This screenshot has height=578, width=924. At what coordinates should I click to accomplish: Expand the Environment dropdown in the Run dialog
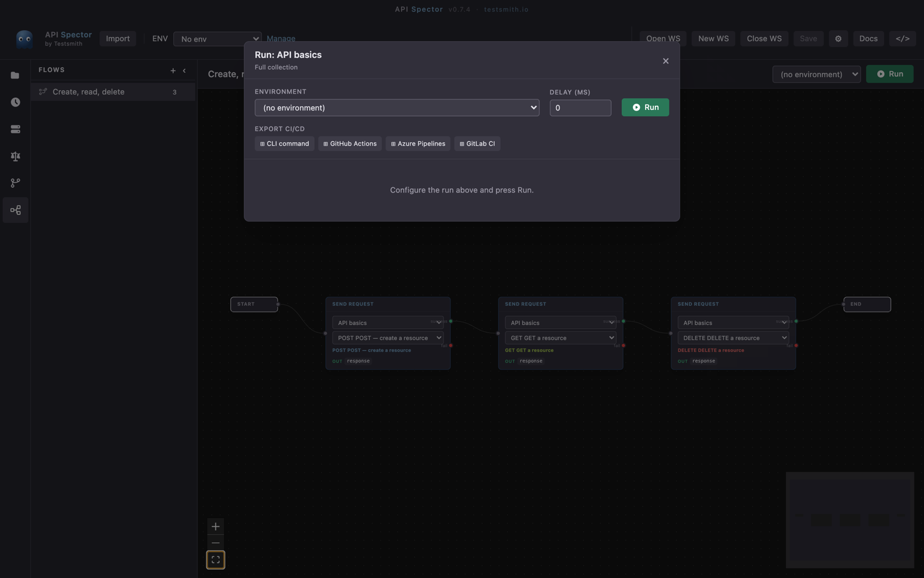(x=397, y=108)
